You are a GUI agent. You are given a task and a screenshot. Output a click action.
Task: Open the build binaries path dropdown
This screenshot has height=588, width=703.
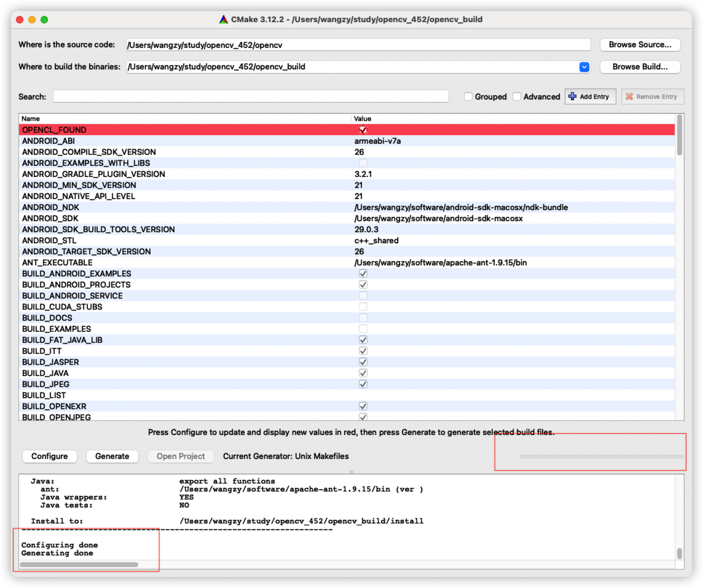[x=584, y=67]
